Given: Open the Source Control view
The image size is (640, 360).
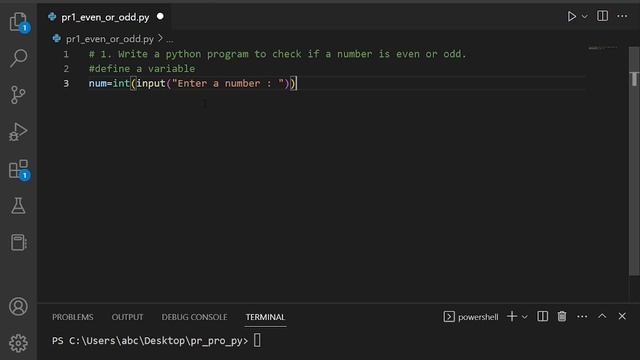Looking at the screenshot, I should click(x=18, y=95).
